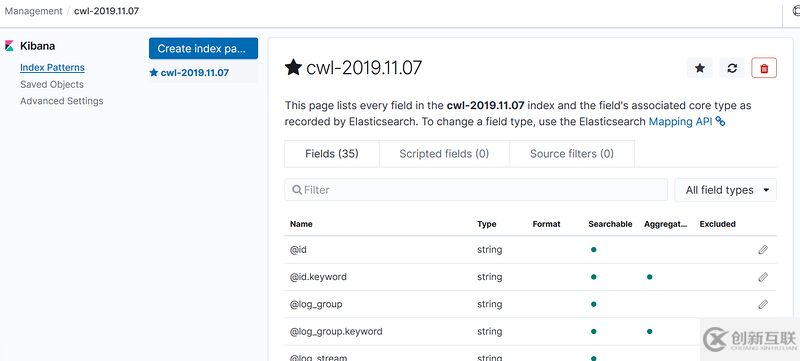
Task: Click the Searchable column header
Action: [610, 224]
